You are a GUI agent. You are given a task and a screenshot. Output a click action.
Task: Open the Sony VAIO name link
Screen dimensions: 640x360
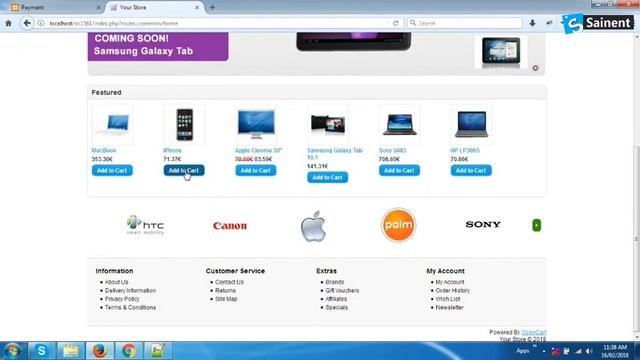(x=393, y=150)
